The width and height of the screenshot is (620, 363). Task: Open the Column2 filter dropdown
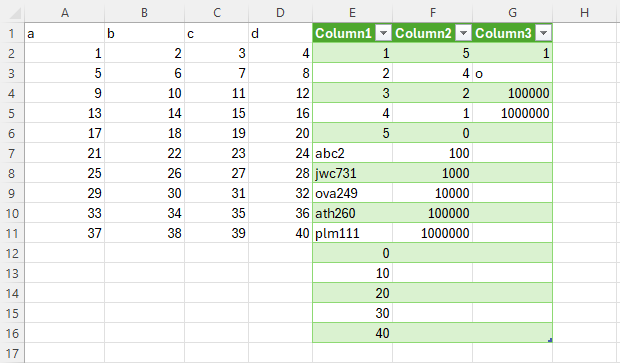(463, 33)
